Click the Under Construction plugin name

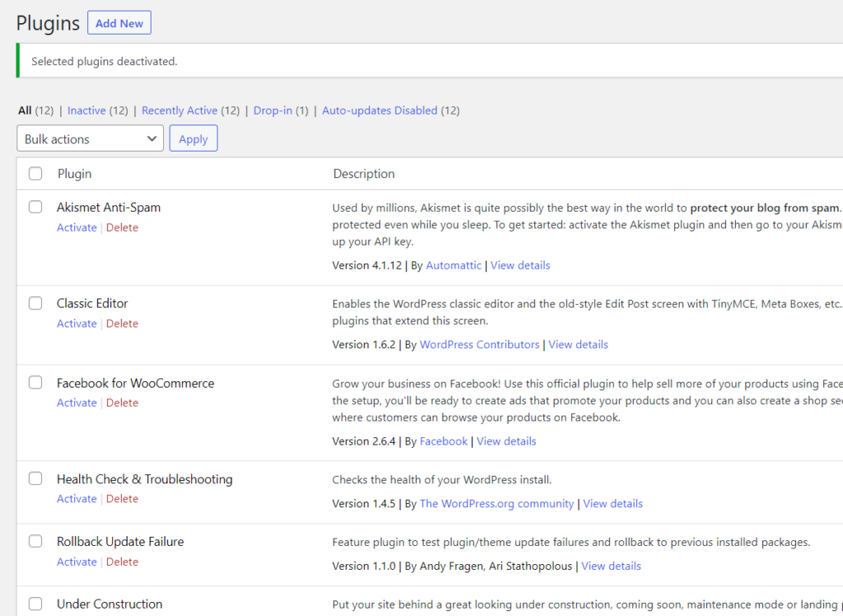[x=109, y=604]
